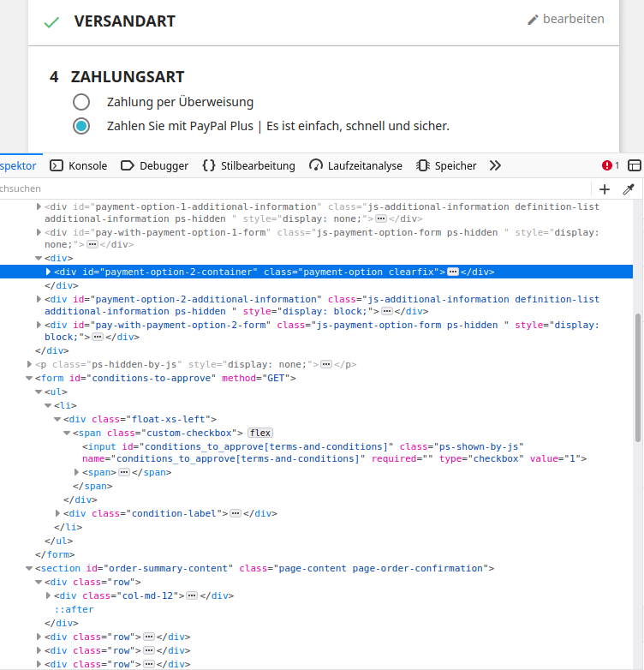Expand the selected payment-option-2-container node
The image size is (644, 670).
[x=48, y=272]
